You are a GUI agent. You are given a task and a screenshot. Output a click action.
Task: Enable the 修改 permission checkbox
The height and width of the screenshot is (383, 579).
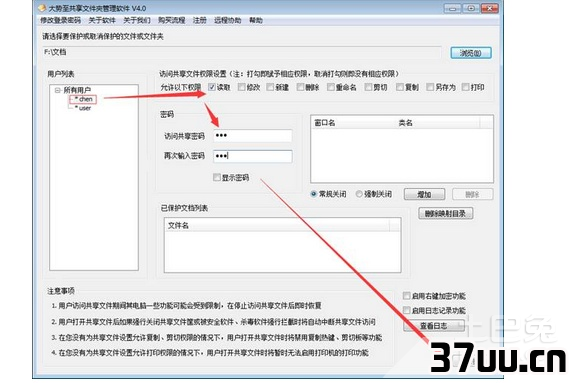[241, 87]
